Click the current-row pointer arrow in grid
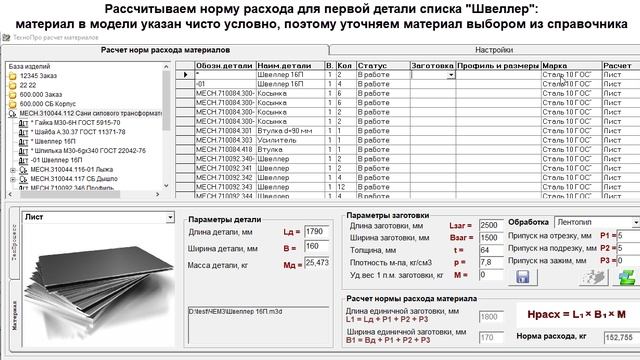This screenshot has height=360, width=640. click(x=185, y=75)
